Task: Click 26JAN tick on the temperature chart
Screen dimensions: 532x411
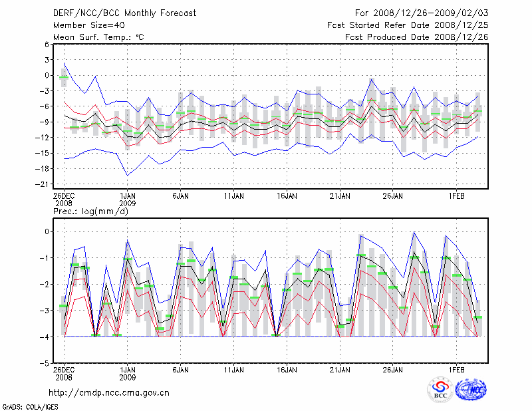Action: click(393, 196)
